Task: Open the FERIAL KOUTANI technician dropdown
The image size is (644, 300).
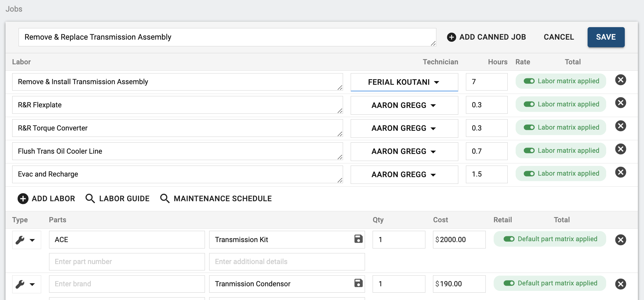Action: point(404,82)
